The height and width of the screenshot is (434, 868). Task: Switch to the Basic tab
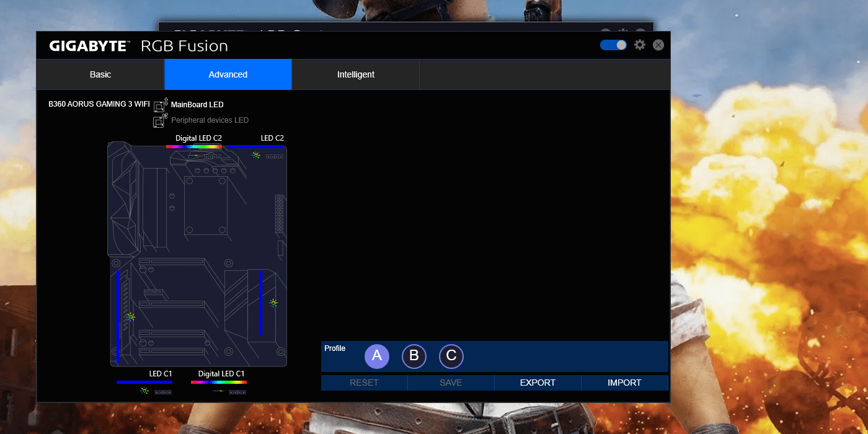(100, 74)
